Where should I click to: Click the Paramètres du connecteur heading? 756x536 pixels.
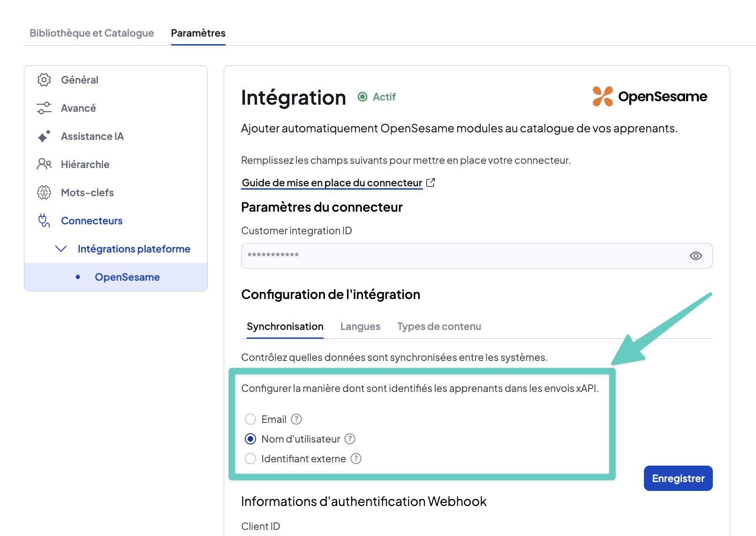coord(322,207)
